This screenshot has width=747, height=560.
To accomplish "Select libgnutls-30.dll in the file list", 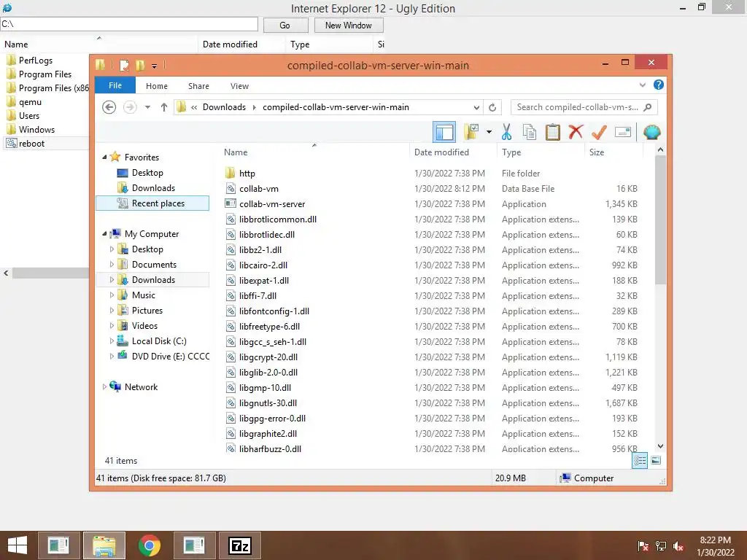I will click(268, 402).
